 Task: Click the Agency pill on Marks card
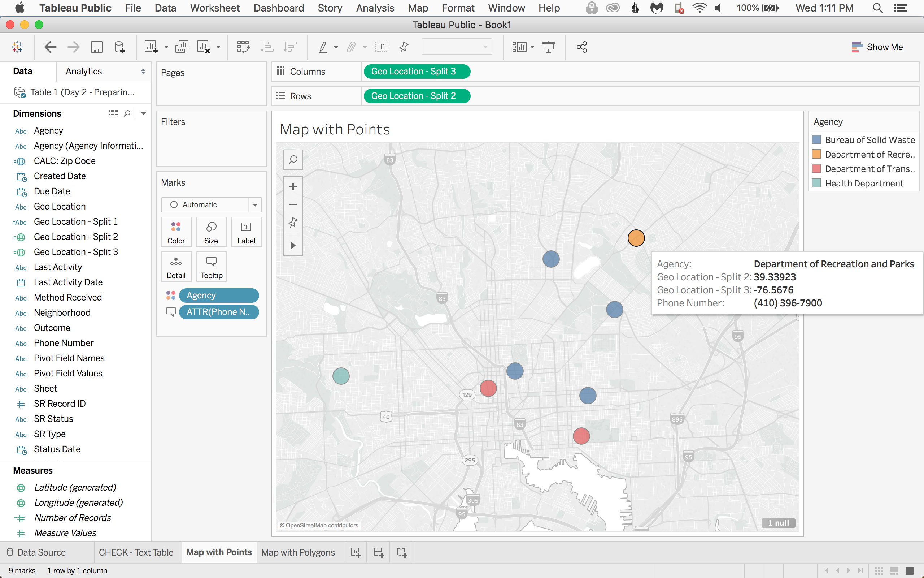(x=219, y=295)
